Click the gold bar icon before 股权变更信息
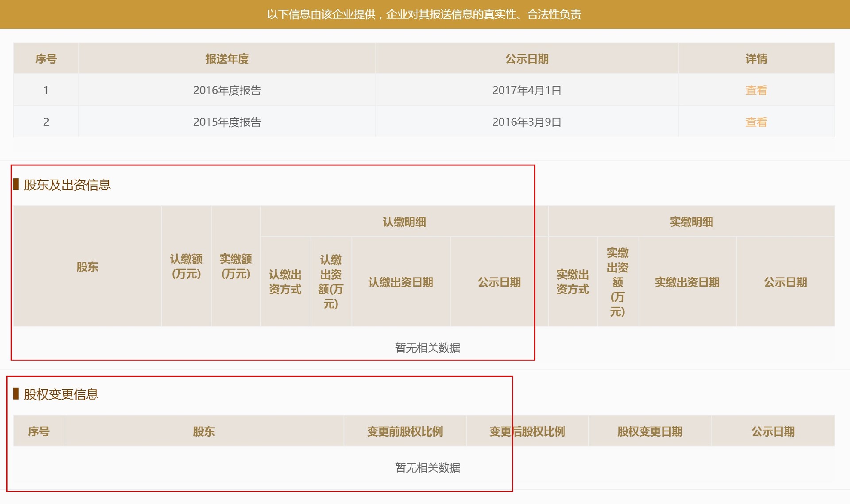The height and width of the screenshot is (504, 850). click(17, 394)
